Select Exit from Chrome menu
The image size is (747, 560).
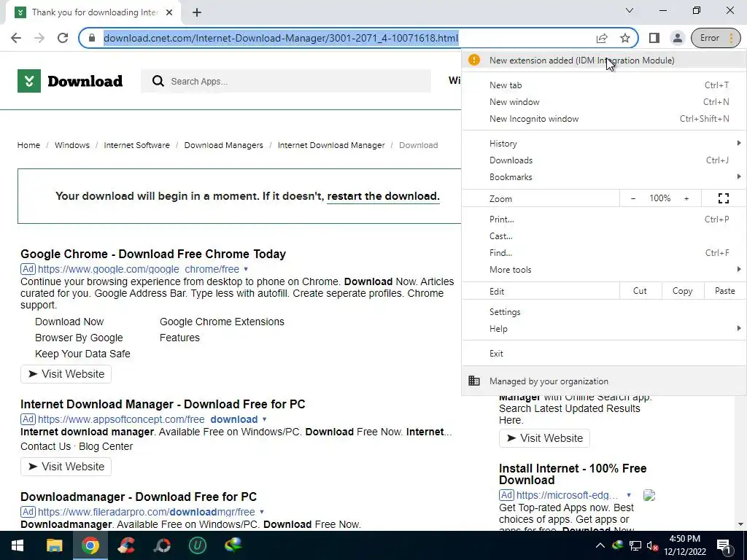point(603,354)
